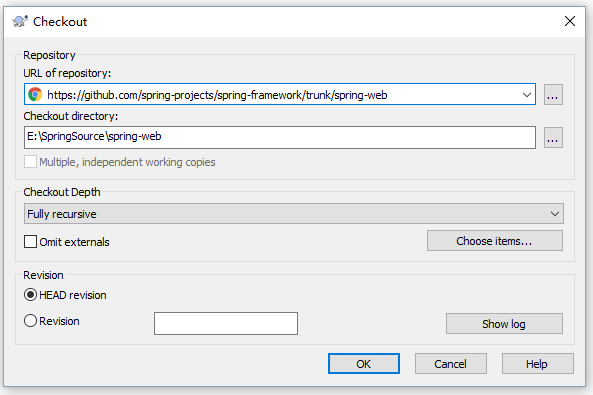593x395 pixels.
Task: Confirm checkout with the OK button
Action: coord(364,364)
